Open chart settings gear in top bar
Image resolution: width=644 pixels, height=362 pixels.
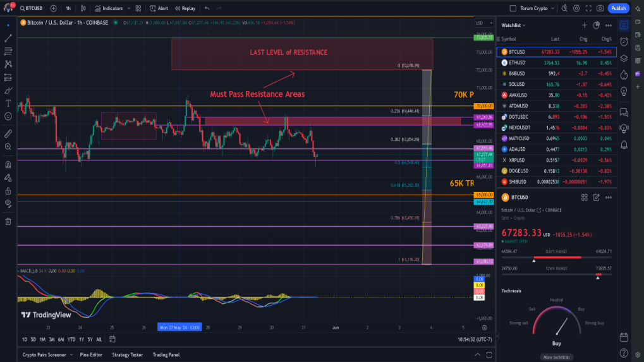click(576, 8)
